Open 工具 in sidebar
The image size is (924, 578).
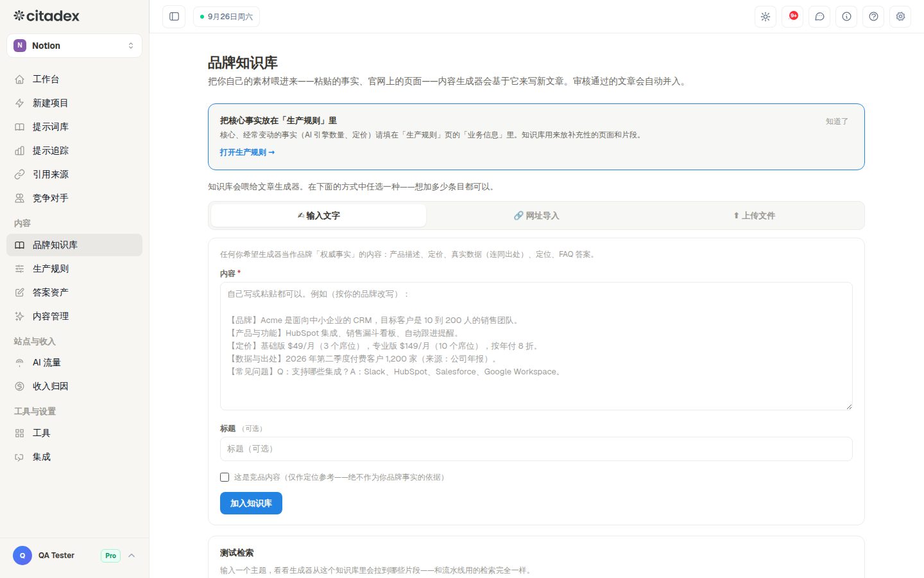[x=74, y=433]
